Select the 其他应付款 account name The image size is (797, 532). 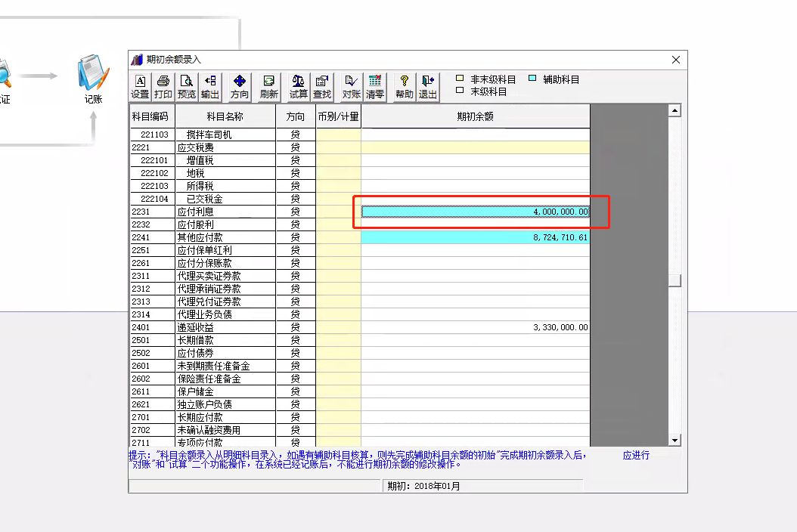click(x=200, y=237)
